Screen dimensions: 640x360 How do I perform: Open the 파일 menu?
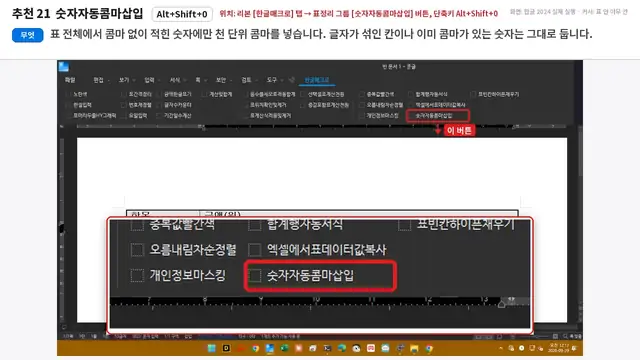pos(70,80)
